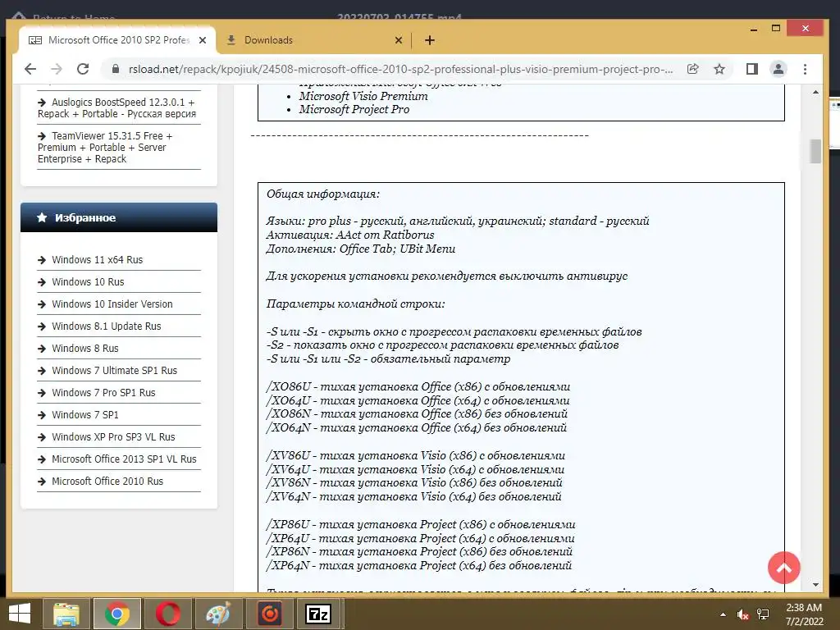Switch to the Downloads tab
840x630 pixels.
click(314, 40)
